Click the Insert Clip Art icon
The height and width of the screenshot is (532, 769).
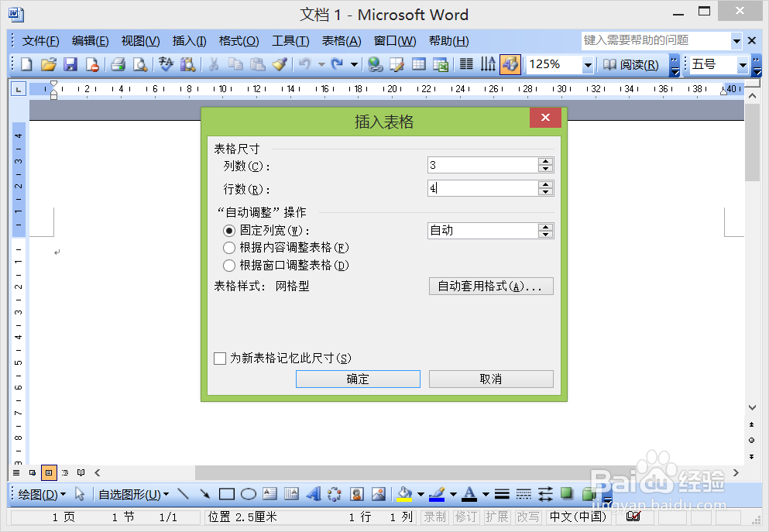[x=357, y=494]
